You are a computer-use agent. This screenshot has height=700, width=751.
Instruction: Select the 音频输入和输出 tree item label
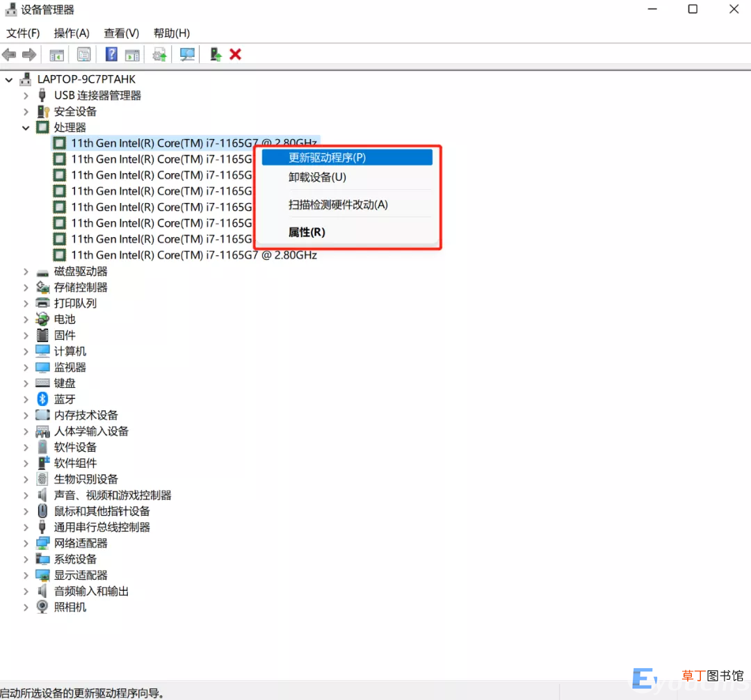tap(91, 592)
